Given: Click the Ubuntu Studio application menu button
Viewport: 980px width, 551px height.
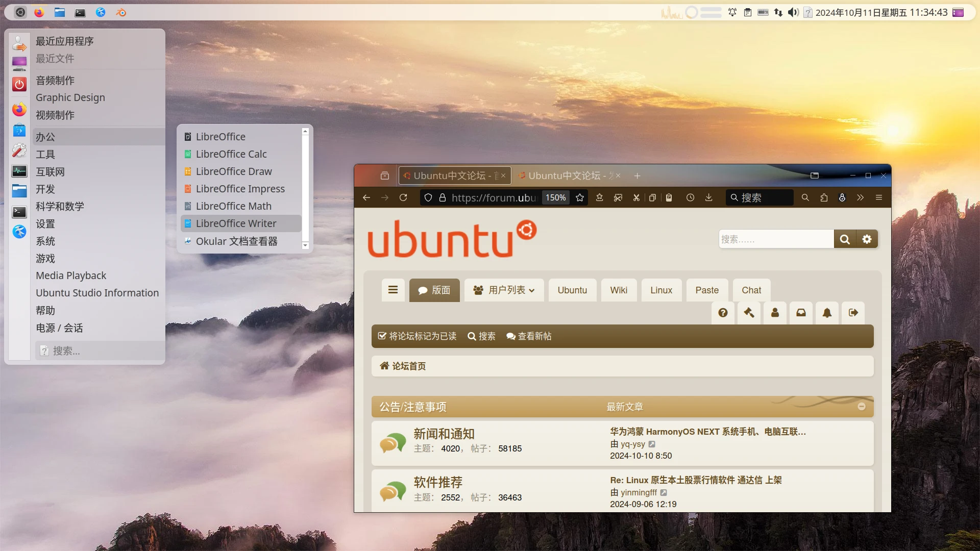Looking at the screenshot, I should 20,12.
